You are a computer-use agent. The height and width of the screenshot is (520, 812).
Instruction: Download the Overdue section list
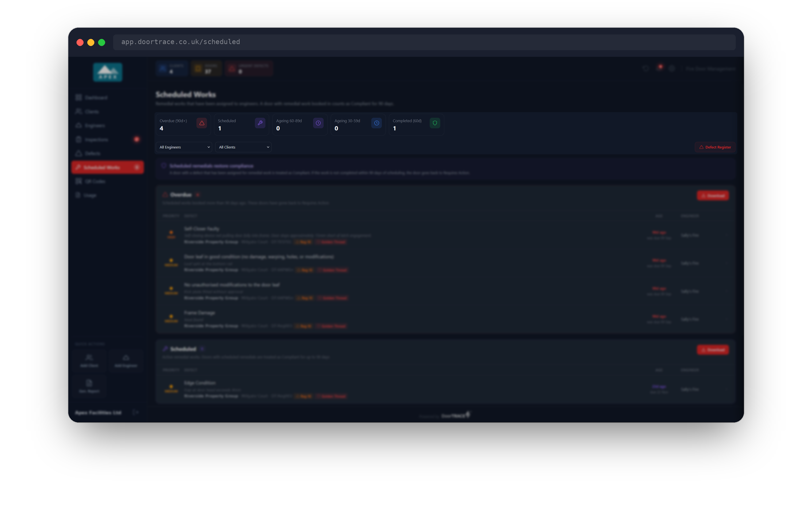(x=713, y=196)
